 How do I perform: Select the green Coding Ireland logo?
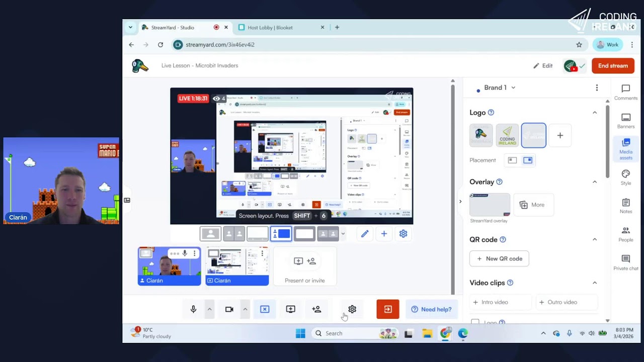[x=507, y=135]
